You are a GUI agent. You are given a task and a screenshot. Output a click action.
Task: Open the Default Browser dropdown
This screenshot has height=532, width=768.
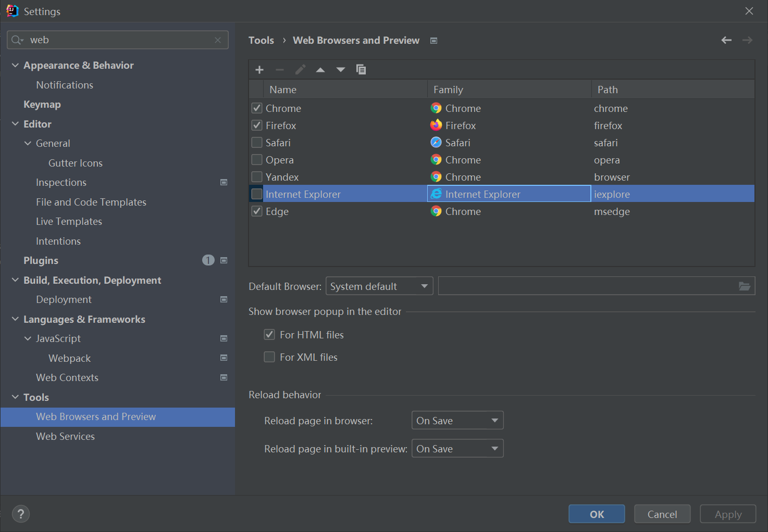coord(379,286)
